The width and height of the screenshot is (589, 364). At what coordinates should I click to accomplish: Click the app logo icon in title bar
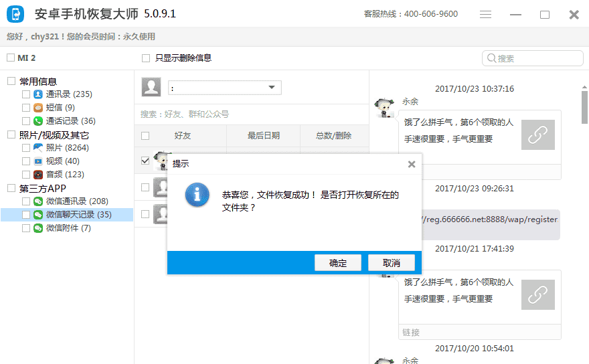pyautogui.click(x=15, y=14)
